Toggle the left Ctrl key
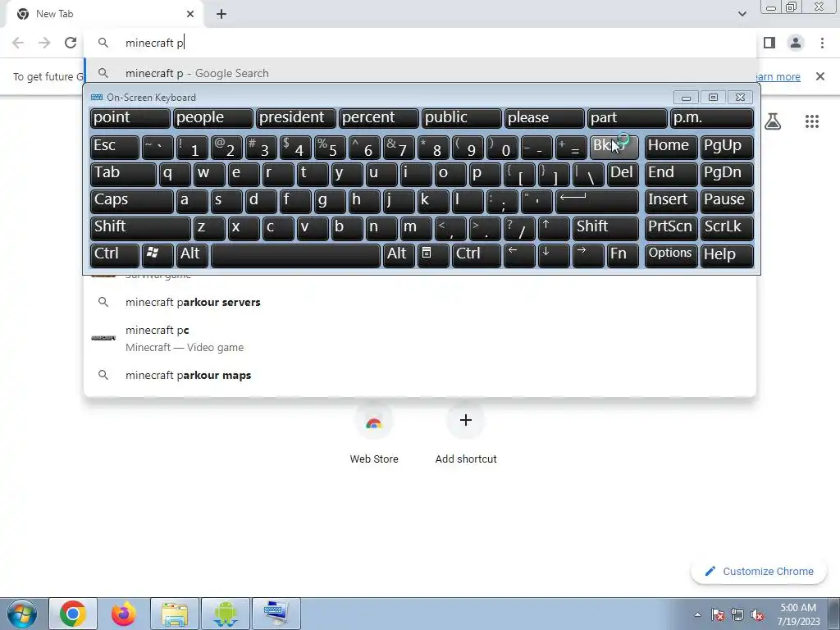 click(x=115, y=255)
